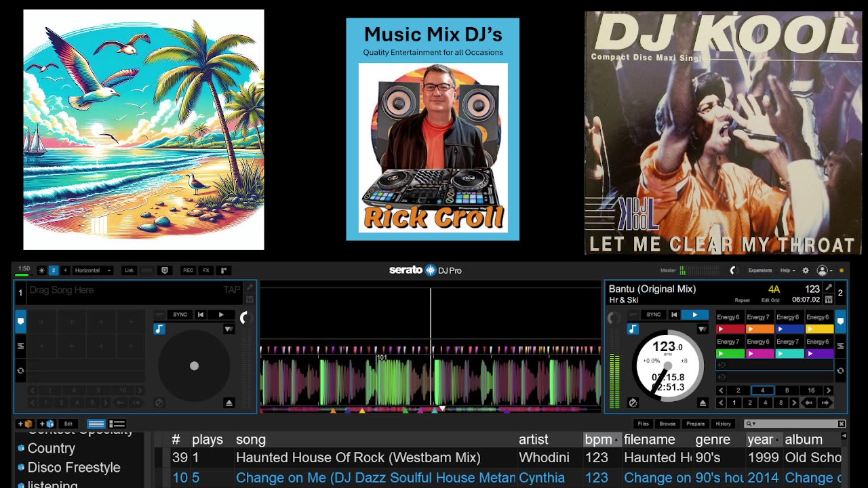
Task: Switch to 4-deck display mode
Action: [65, 270]
